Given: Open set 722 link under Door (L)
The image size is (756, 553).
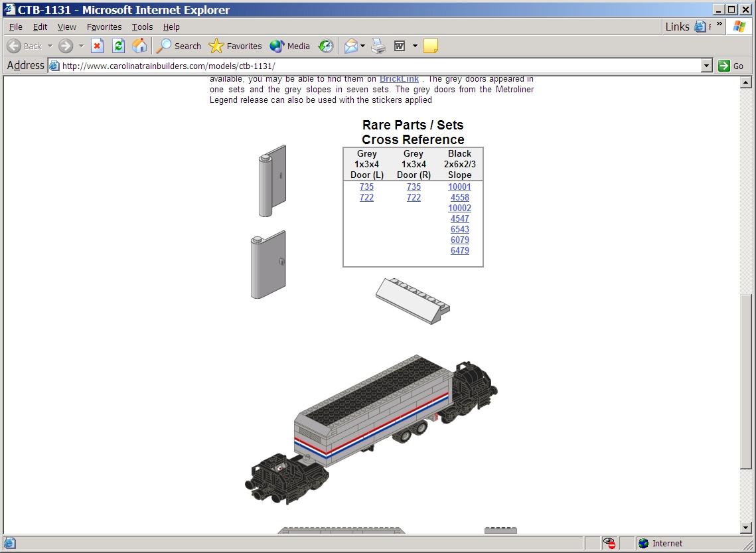Looking at the screenshot, I should point(366,197).
